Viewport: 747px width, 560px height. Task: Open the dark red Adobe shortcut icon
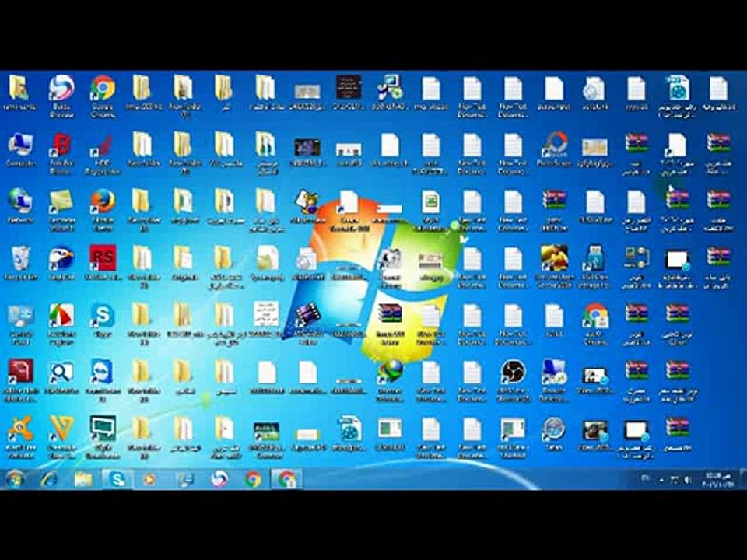(20, 373)
